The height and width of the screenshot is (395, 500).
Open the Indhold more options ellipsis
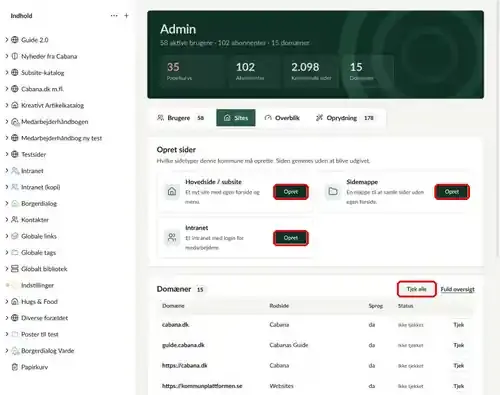(x=114, y=16)
